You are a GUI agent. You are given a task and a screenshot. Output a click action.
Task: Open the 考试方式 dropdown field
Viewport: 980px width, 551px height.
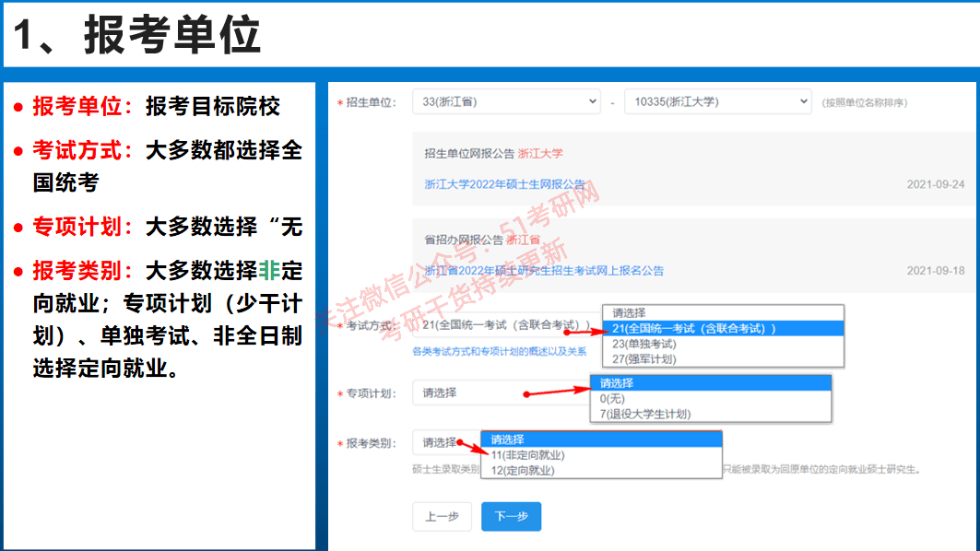(x=507, y=325)
